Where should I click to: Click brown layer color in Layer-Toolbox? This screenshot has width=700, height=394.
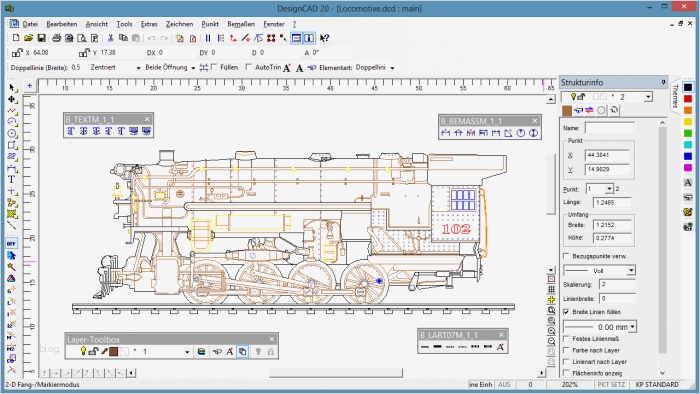pyautogui.click(x=113, y=352)
